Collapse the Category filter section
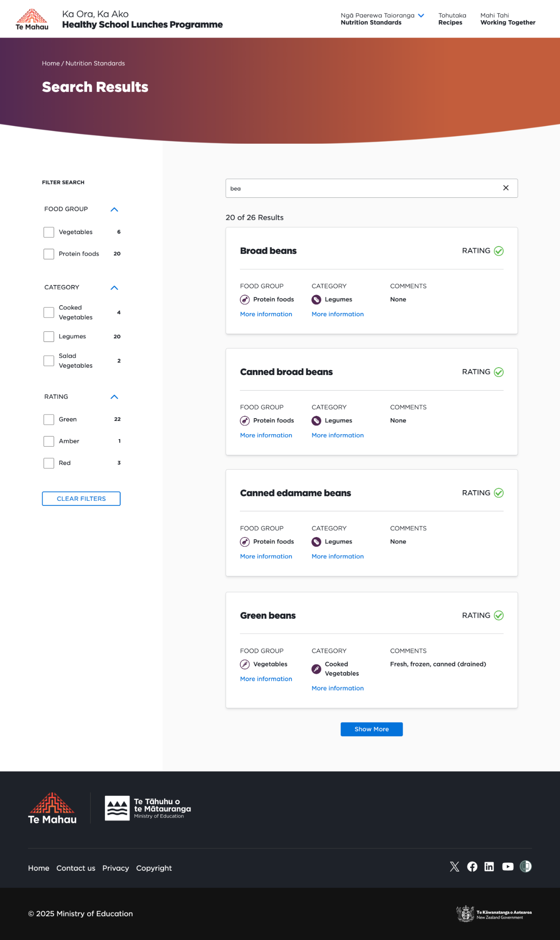The image size is (560, 940). 114,288
